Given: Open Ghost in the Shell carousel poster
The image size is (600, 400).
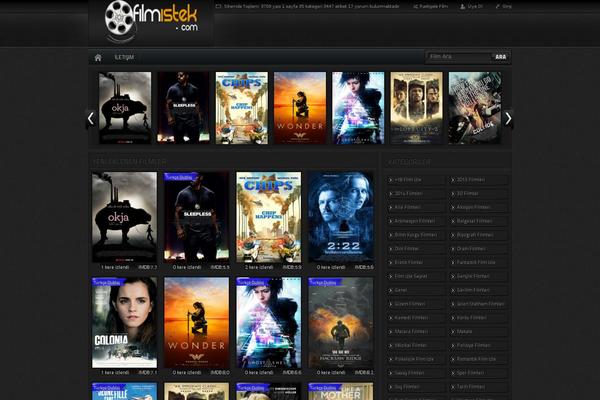Looking at the screenshot, I should [358, 108].
